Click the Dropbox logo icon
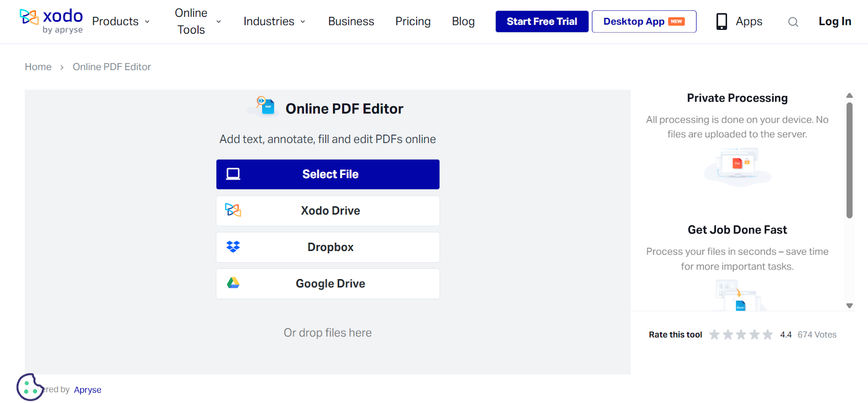This screenshot has width=868, height=403. click(x=233, y=247)
